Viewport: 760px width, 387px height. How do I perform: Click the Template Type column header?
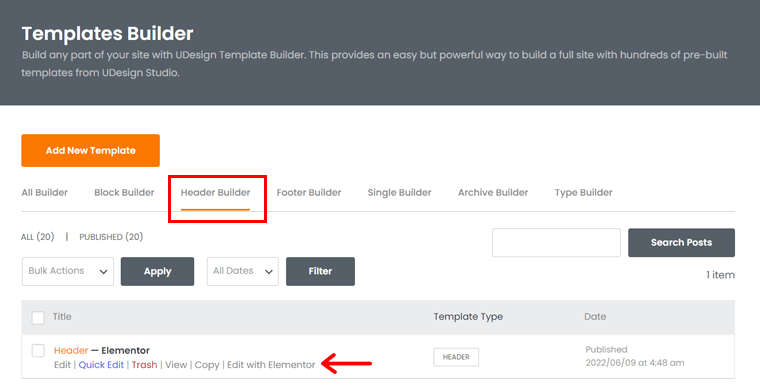(x=468, y=317)
